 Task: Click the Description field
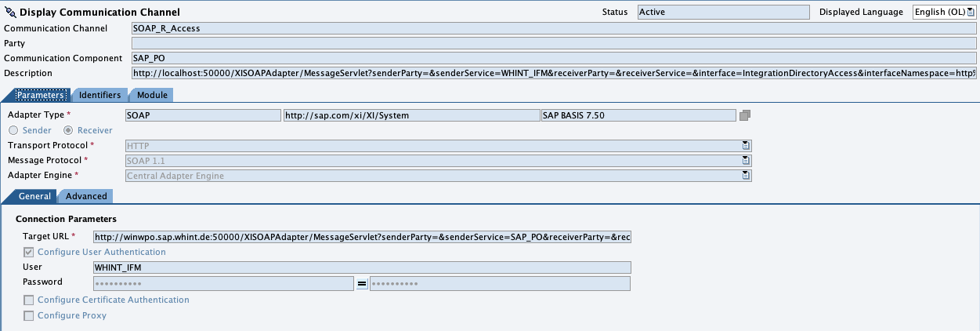pyautogui.click(x=553, y=73)
